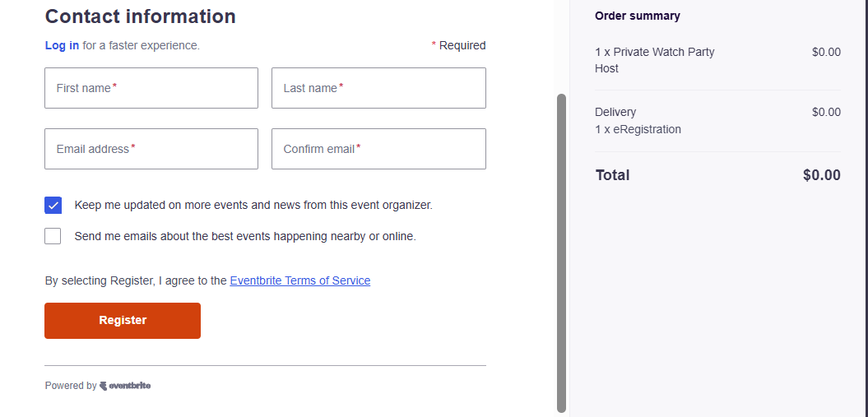Select the Private Watch Party Host item
Screen dimensions: 868x417
[x=655, y=60]
